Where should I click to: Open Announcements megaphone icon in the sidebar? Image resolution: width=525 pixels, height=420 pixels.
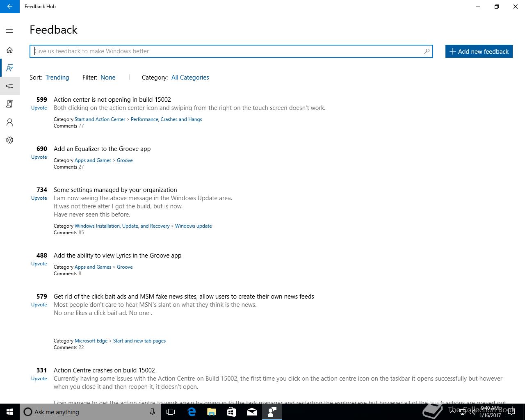click(9, 86)
